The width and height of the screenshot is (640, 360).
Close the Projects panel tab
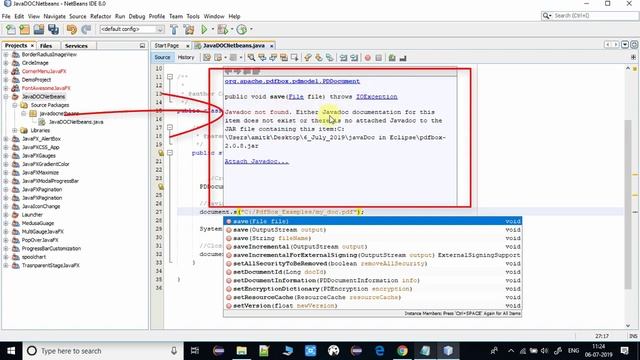(x=32, y=46)
